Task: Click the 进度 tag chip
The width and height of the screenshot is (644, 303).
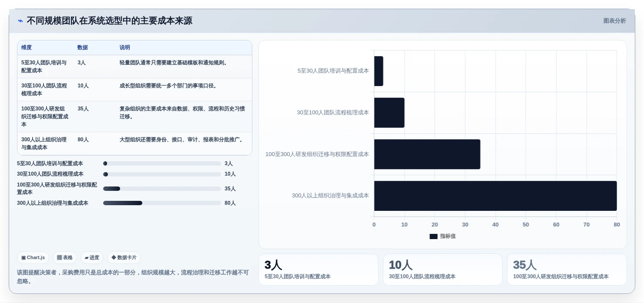Action: click(x=92, y=257)
